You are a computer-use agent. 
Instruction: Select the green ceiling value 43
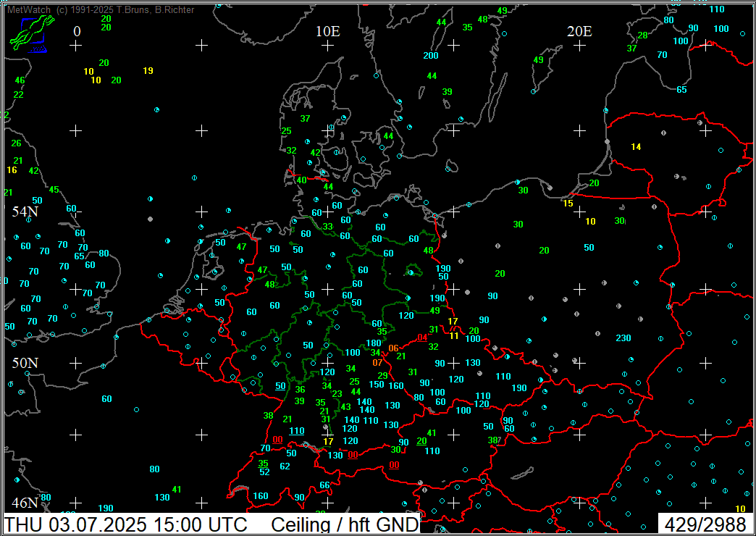pyautogui.click(x=345, y=406)
